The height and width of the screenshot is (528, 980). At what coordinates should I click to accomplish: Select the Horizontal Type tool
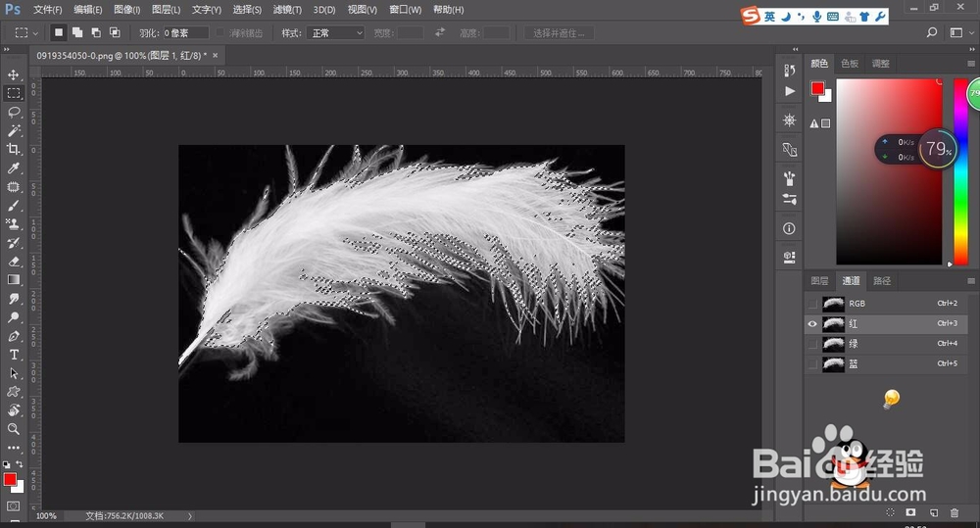[x=13, y=355]
